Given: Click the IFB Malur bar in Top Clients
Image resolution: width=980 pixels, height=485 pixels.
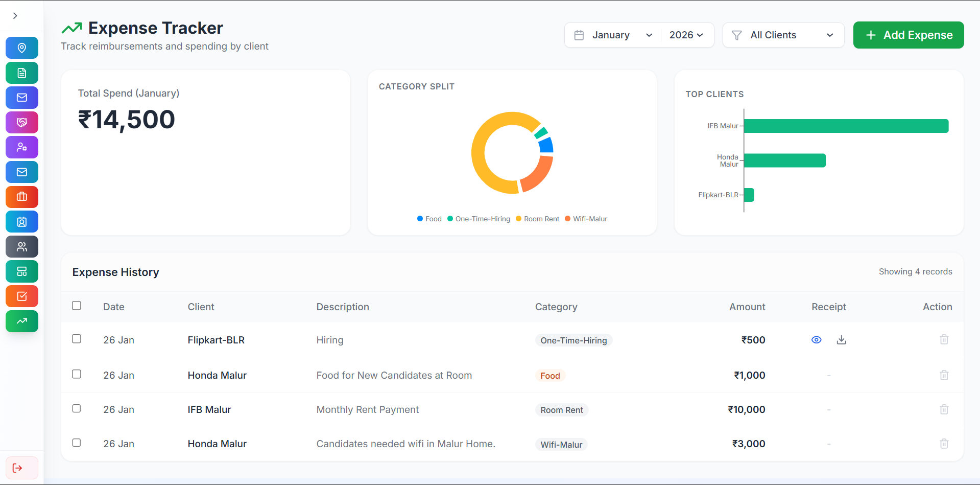Looking at the screenshot, I should tap(846, 126).
